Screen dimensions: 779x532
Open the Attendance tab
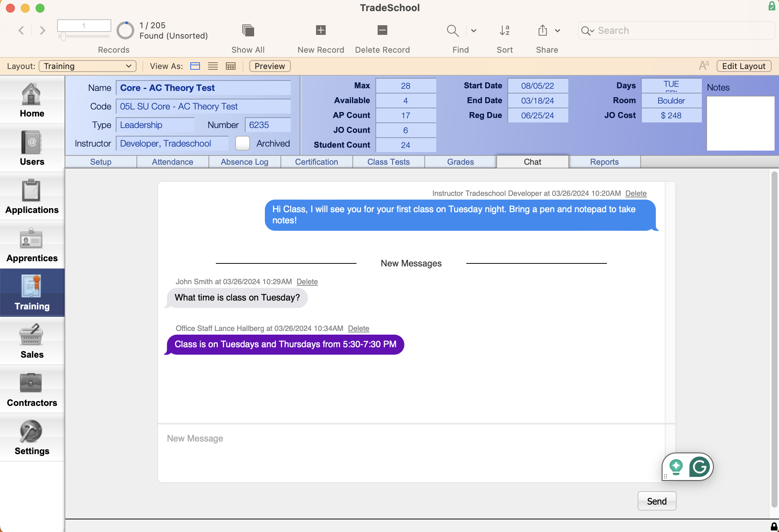(x=173, y=161)
